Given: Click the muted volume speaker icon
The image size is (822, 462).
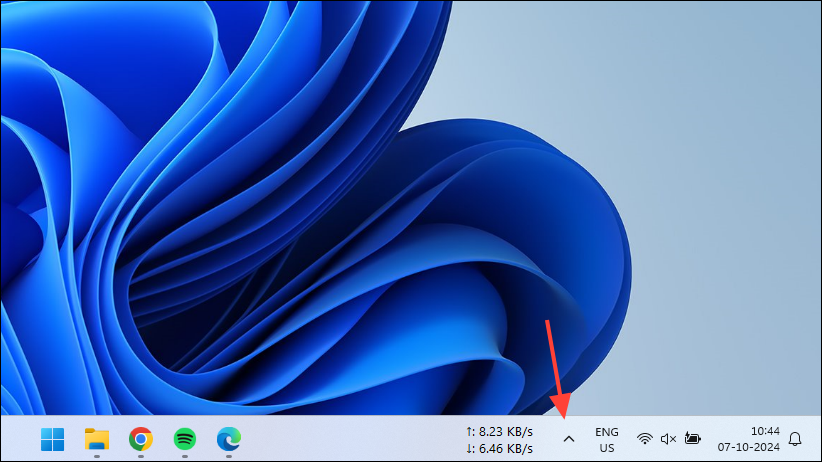Looking at the screenshot, I should [668, 439].
